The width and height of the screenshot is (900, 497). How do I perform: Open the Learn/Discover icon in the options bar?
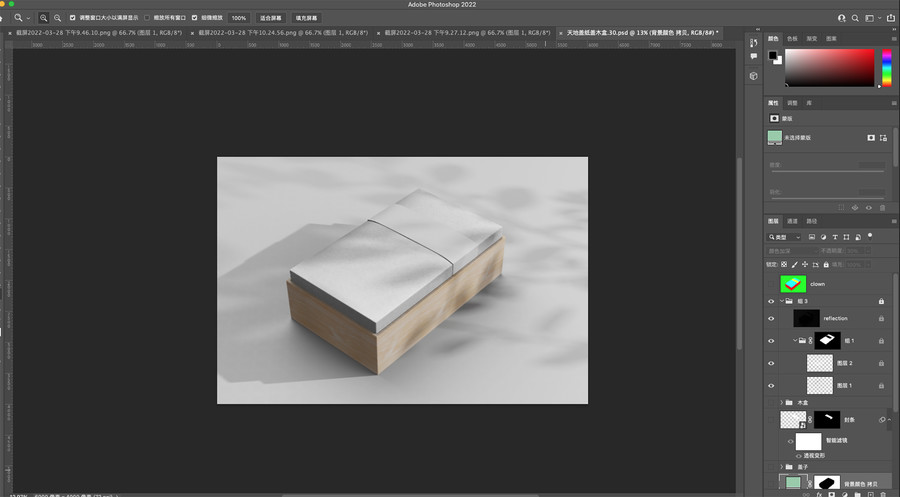pos(841,18)
